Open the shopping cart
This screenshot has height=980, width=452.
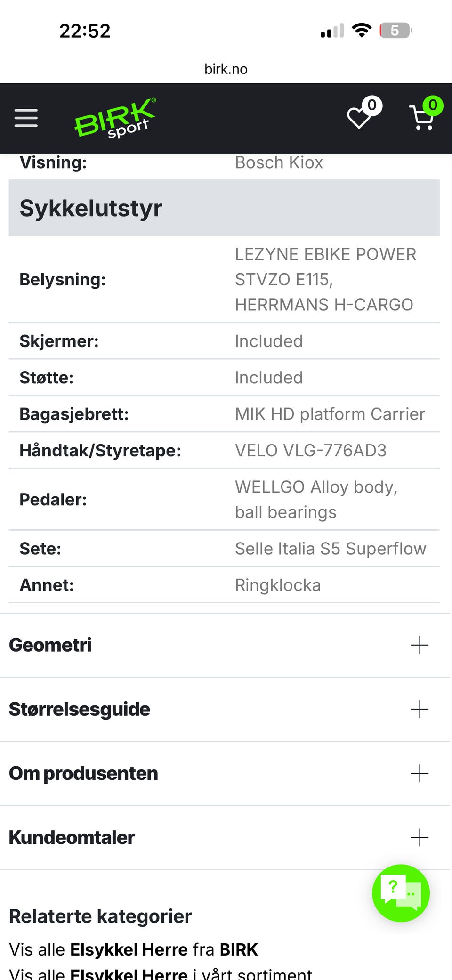pos(422,118)
